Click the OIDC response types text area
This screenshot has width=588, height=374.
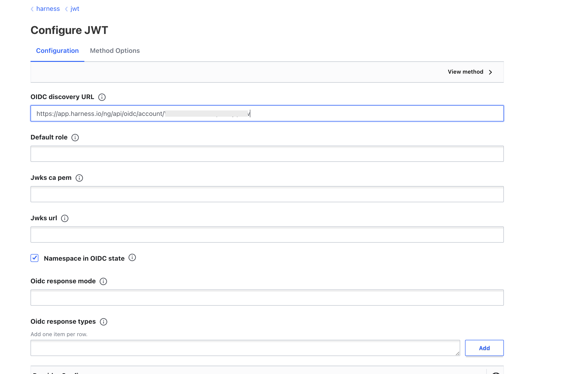click(x=244, y=347)
